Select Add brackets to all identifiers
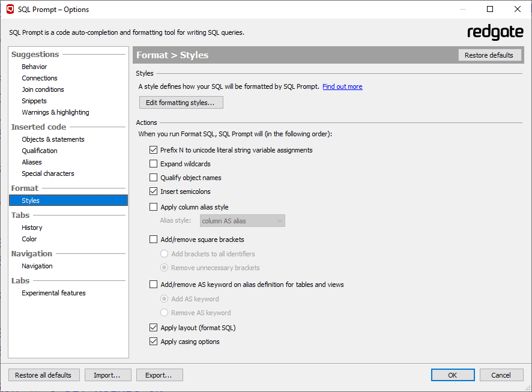Viewport: 532px width, 392px height. 165,254
